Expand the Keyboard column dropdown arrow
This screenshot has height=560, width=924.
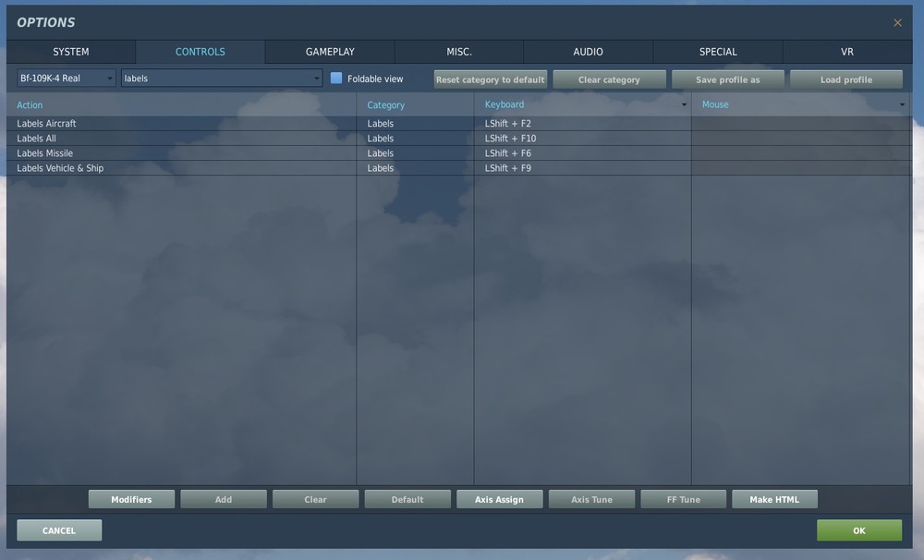[x=684, y=105]
